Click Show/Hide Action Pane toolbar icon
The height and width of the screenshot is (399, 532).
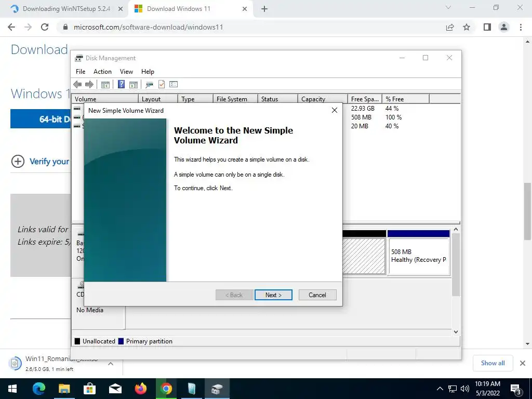point(134,85)
